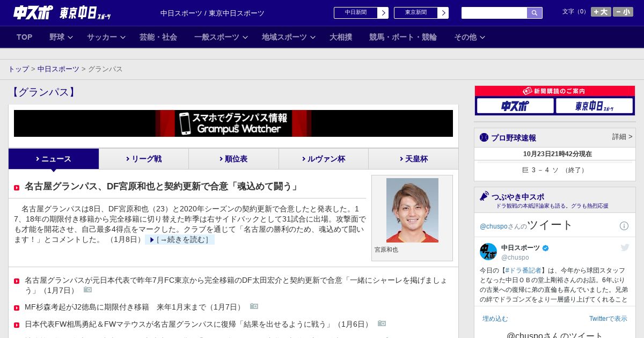Decrease text size with −小 button

[x=623, y=12]
